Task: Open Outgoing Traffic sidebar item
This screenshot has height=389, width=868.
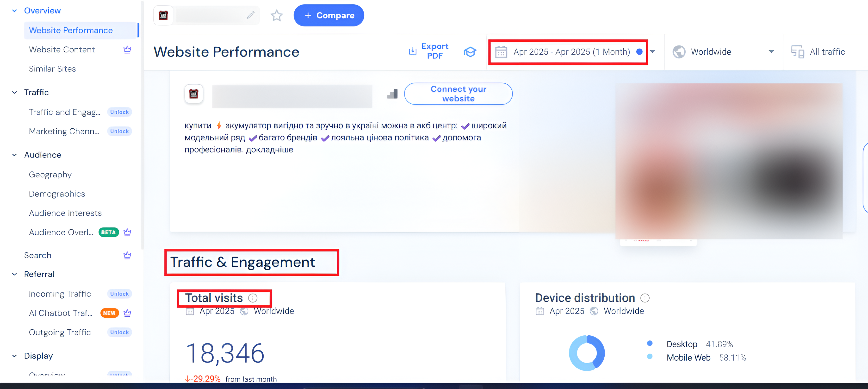Action: 60,332
